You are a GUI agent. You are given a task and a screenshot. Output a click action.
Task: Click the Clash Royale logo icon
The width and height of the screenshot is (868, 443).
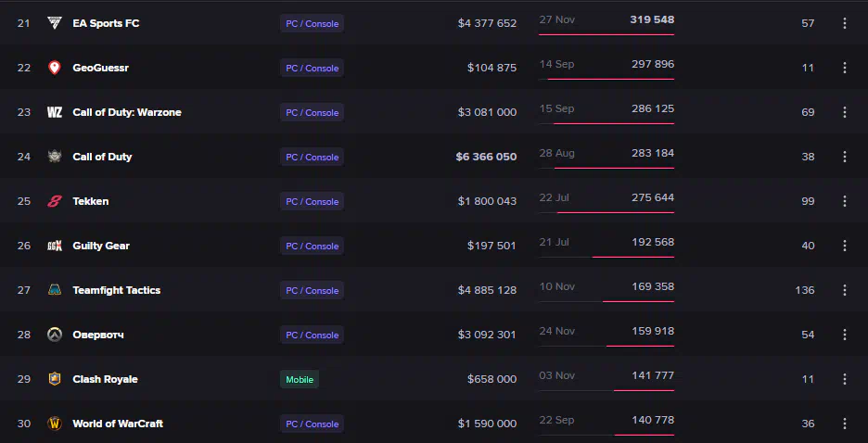pos(54,379)
